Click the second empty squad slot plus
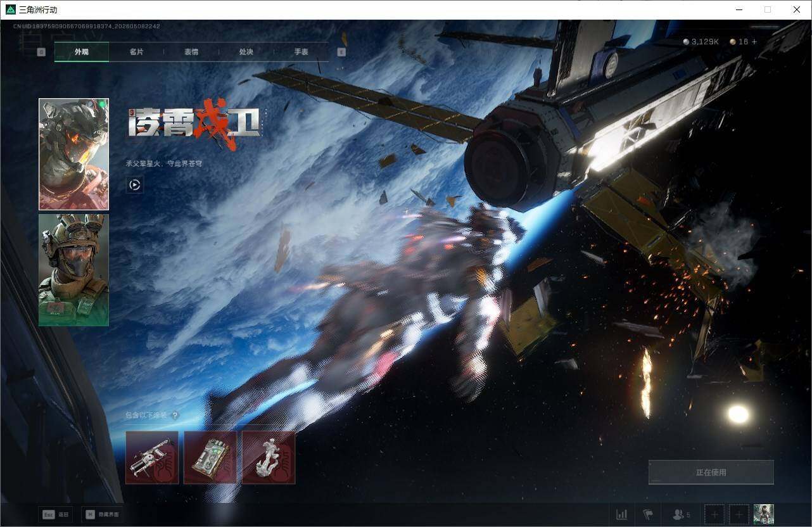The image size is (812, 527). coord(739,514)
